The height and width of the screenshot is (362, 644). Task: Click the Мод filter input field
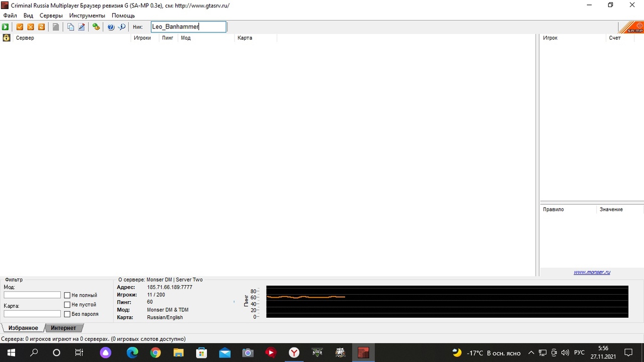point(32,295)
